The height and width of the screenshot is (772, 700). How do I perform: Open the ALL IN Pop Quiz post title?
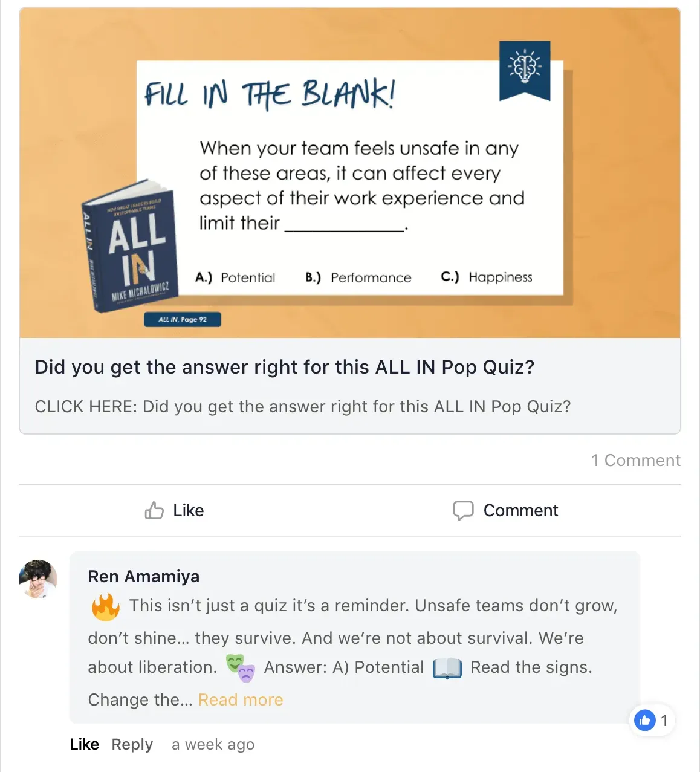tap(285, 367)
